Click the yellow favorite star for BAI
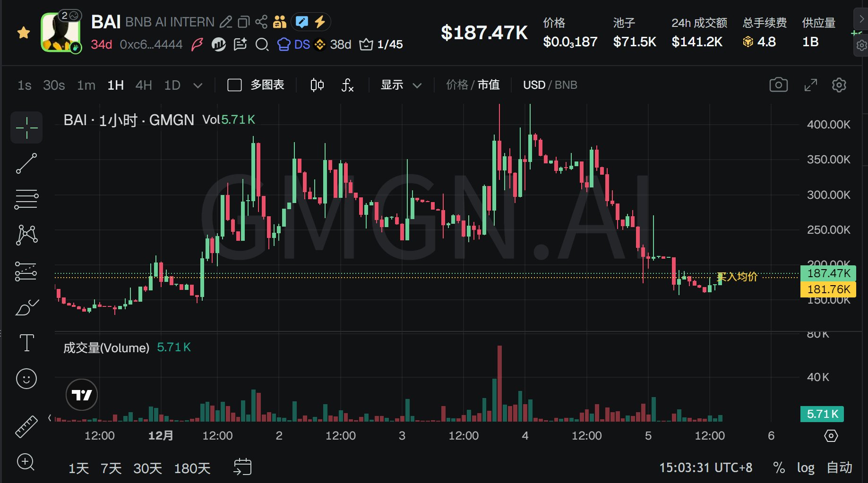Image resolution: width=868 pixels, height=483 pixels. point(24,33)
